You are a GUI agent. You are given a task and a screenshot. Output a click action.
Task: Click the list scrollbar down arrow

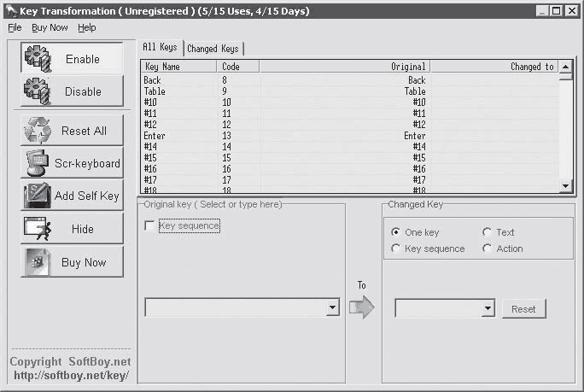pyautogui.click(x=566, y=186)
